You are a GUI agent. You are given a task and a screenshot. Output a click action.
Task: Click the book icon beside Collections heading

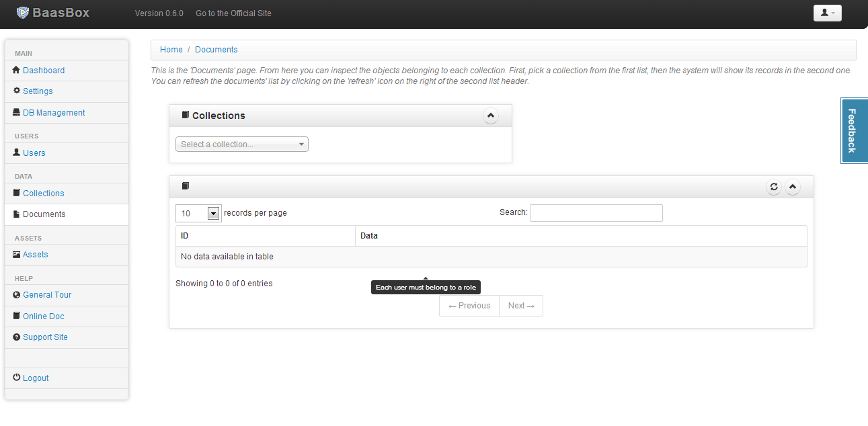pos(186,115)
